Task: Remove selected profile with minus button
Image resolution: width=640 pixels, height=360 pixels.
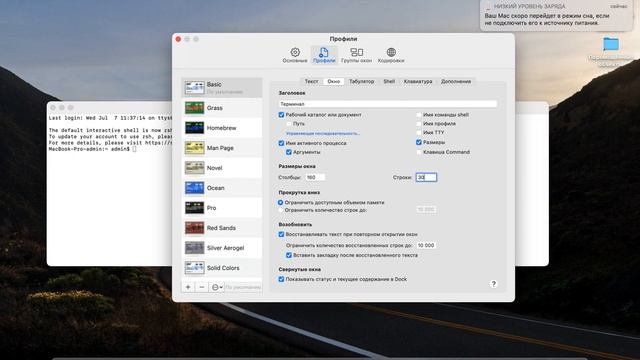Action: [202, 287]
